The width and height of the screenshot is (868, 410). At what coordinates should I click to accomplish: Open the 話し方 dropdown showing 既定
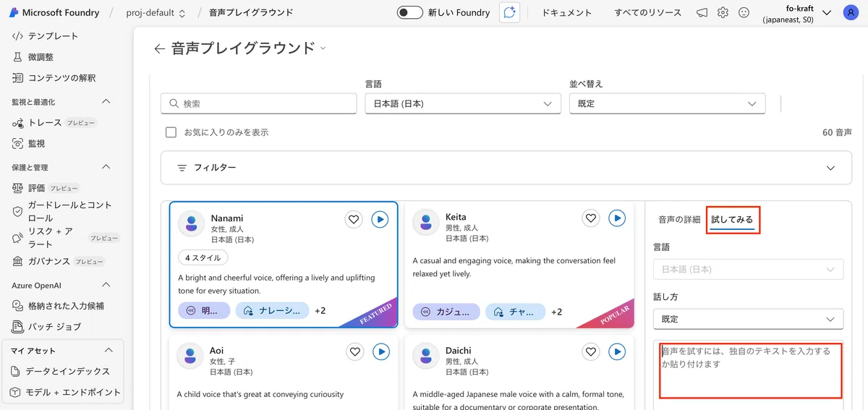click(748, 319)
